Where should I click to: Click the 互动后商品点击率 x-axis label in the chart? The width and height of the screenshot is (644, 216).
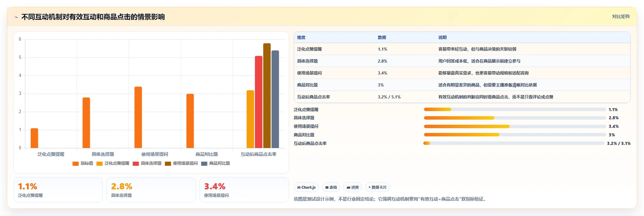tap(259, 154)
